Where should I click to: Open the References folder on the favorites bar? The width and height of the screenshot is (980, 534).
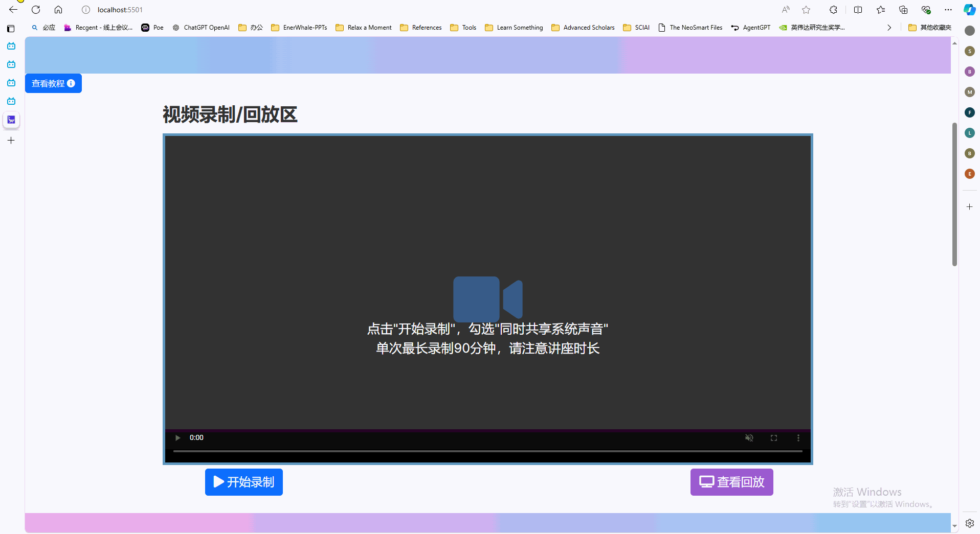420,28
